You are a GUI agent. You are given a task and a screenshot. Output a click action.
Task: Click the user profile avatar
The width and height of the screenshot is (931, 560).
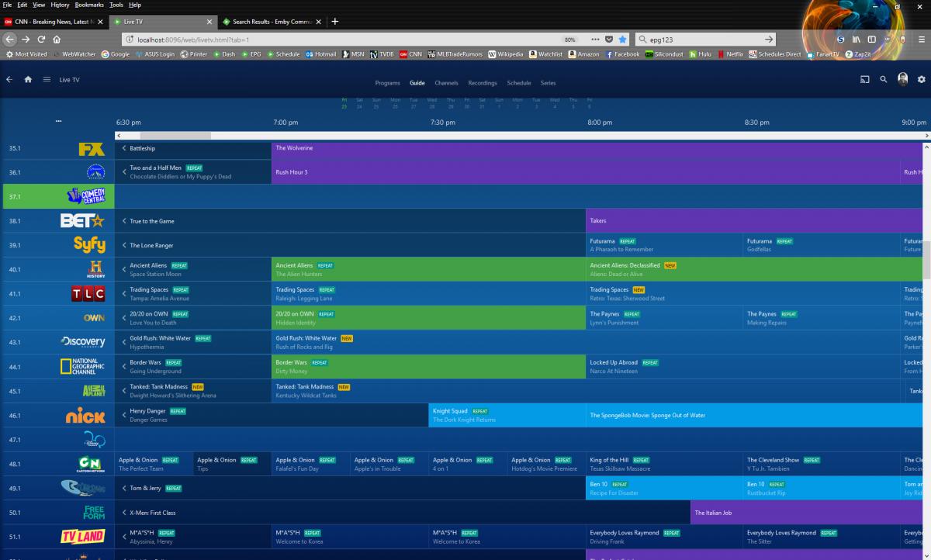pyautogui.click(x=903, y=79)
